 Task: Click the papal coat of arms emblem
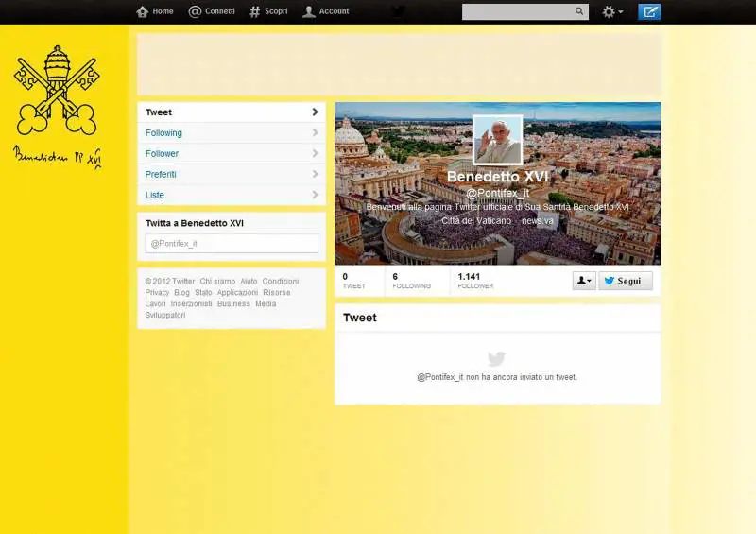pyautogui.click(x=57, y=90)
